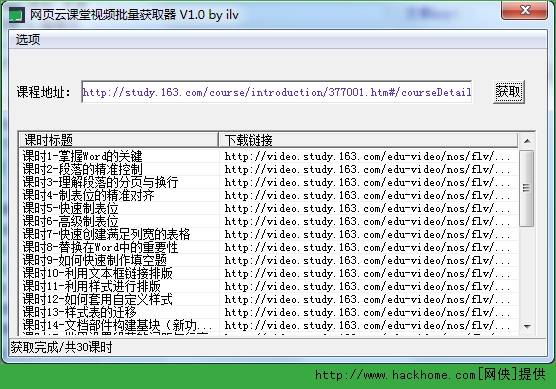Click download link in 课时9 row

[x=367, y=260]
